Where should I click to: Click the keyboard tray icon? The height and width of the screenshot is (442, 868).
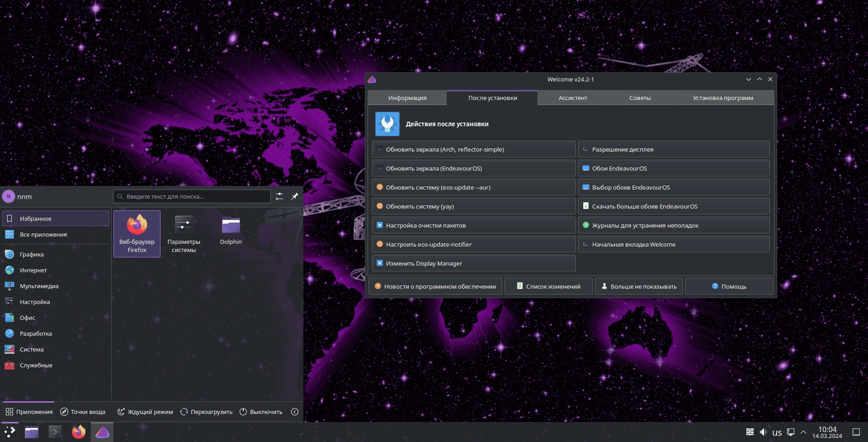(750, 432)
